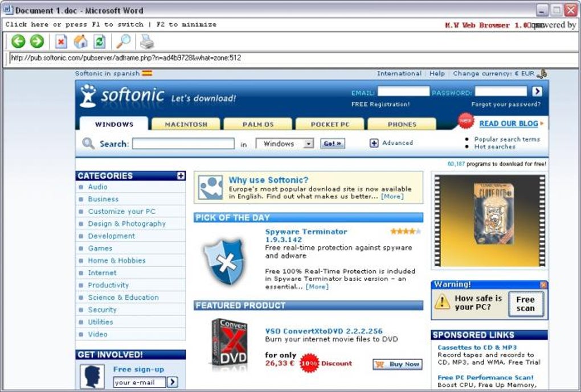Click the green Back arrow button
This screenshot has width=581, height=392.
pos(18,42)
